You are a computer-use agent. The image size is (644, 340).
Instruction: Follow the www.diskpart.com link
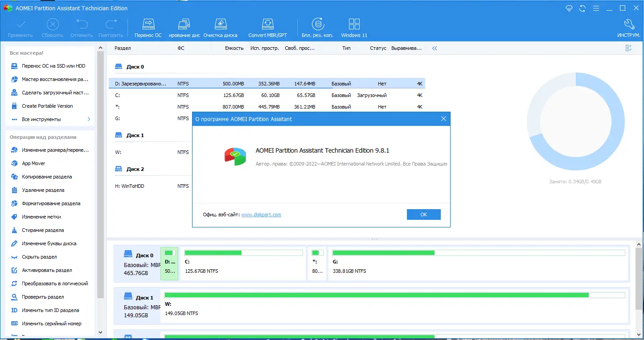[x=261, y=215]
